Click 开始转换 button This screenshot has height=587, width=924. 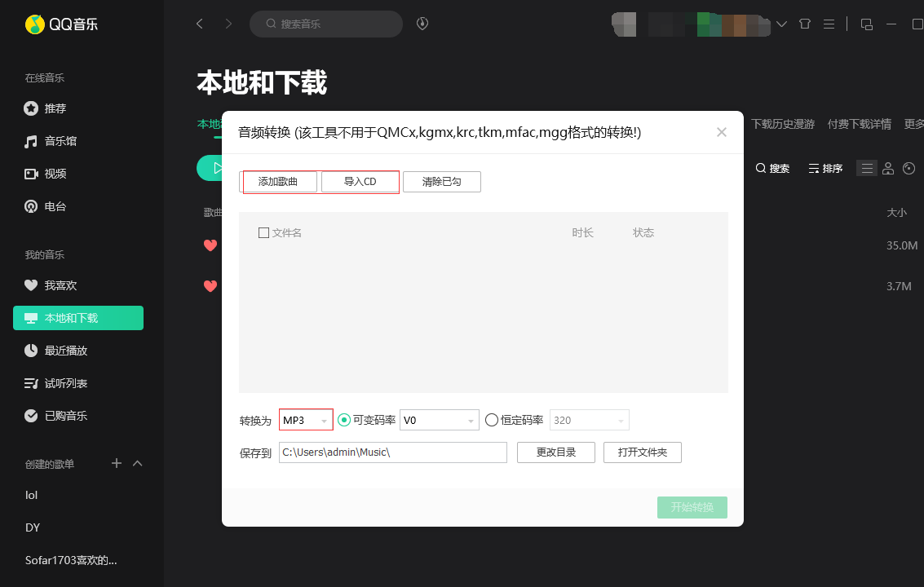[692, 507]
